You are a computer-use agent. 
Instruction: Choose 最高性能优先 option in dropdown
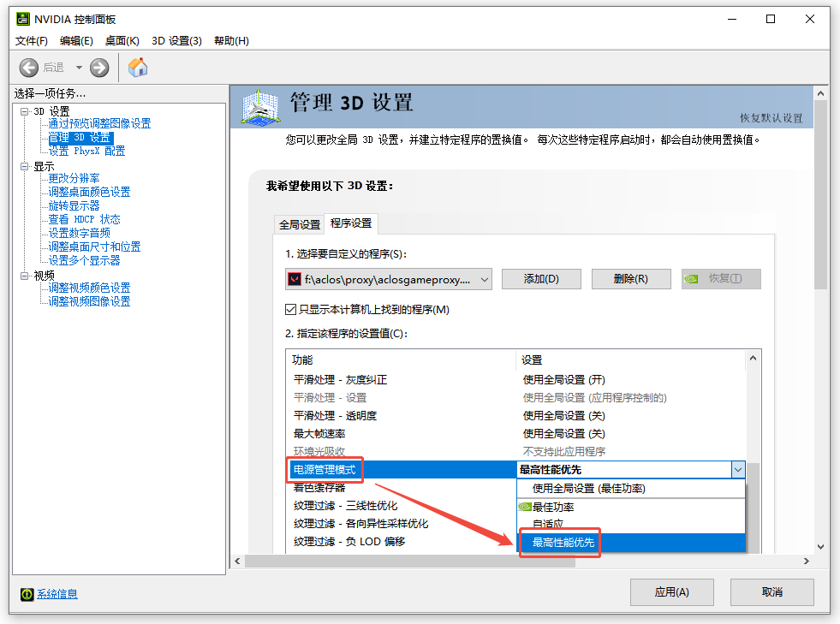(x=631, y=543)
